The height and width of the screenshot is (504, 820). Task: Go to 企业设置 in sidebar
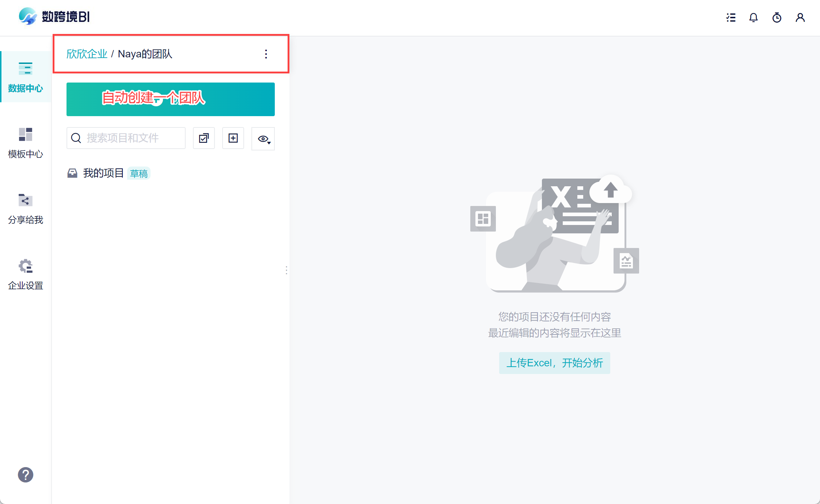(x=26, y=274)
